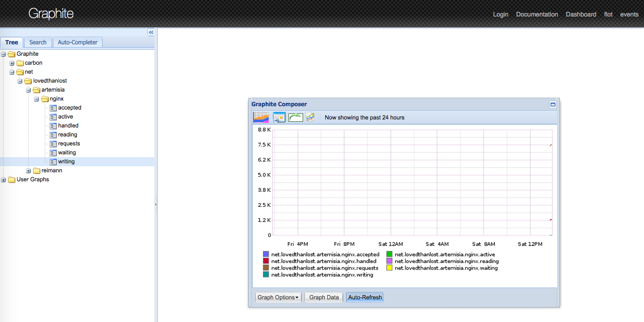Image resolution: width=644 pixels, height=322 pixels.
Task: Click the User Graphs folder icon
Action: coord(12,179)
